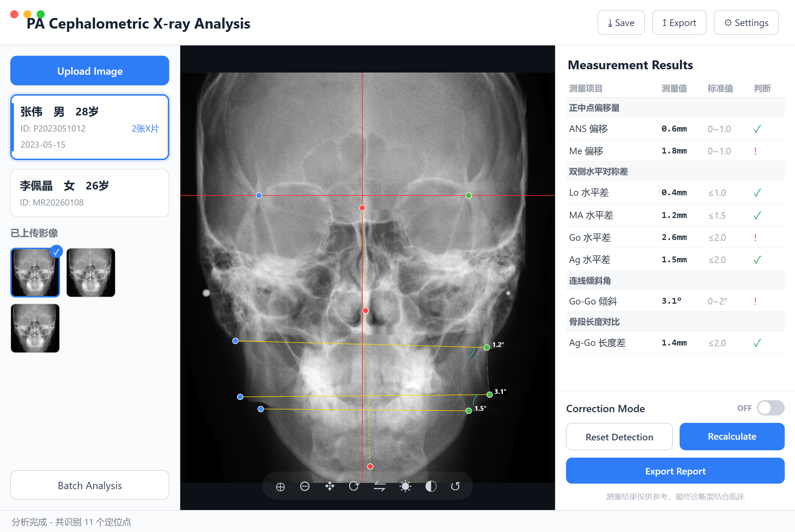The height and width of the screenshot is (532, 795).
Task: Click the red crista galli landmark below the horizontal line
Action: coord(362,208)
